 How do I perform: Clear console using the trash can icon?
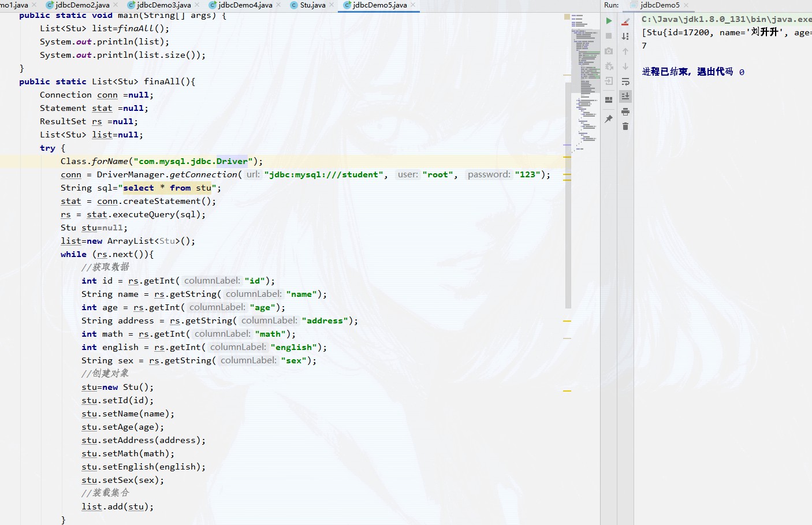[625, 126]
